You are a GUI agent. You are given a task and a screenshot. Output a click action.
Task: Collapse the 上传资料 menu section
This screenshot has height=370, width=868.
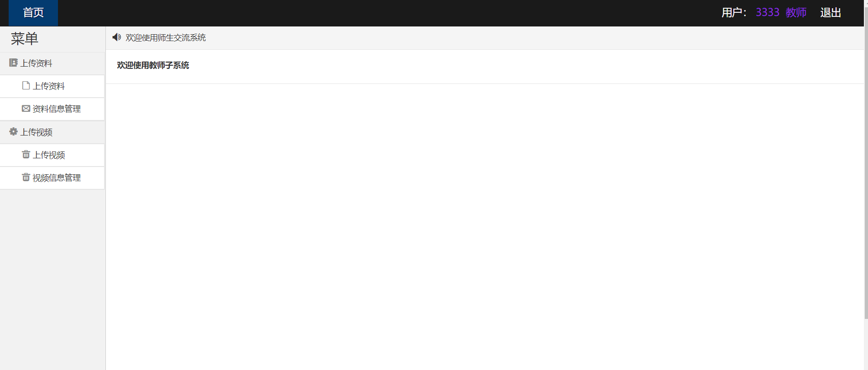52,63
